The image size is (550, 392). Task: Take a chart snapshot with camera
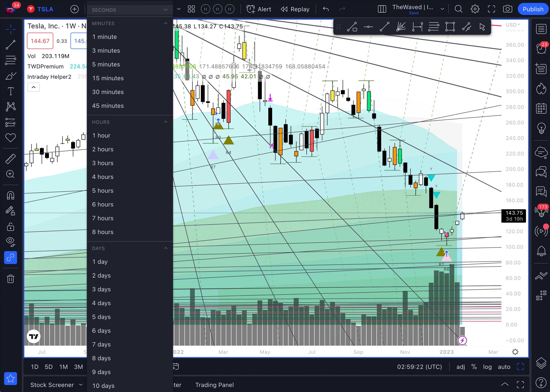tap(507, 9)
